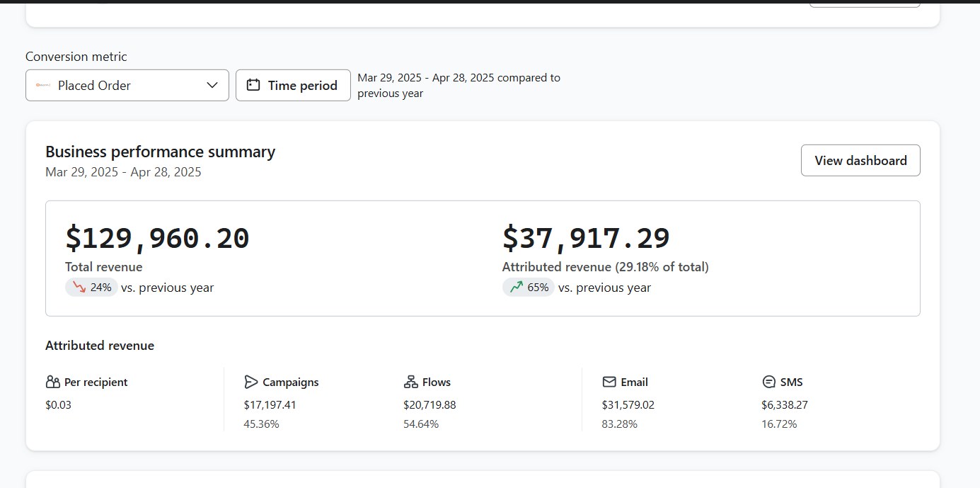Viewport: 980px width, 488px height.
Task: Click the date range comparison text beside Time period
Action: tap(459, 85)
